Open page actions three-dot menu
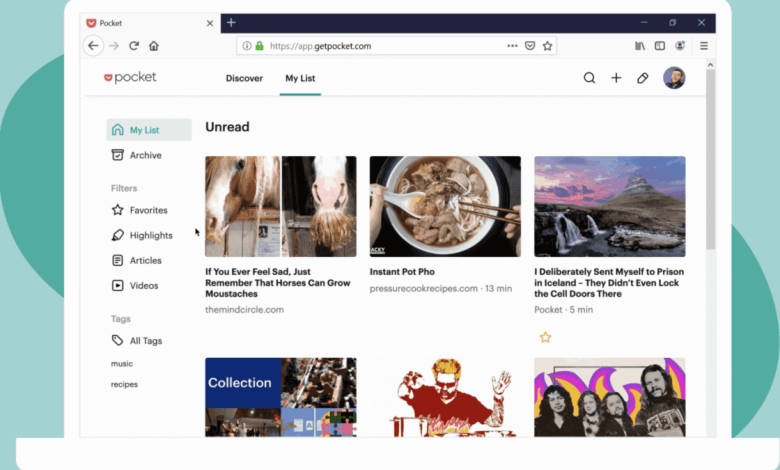Viewport: 780px width, 470px height. pyautogui.click(x=512, y=46)
